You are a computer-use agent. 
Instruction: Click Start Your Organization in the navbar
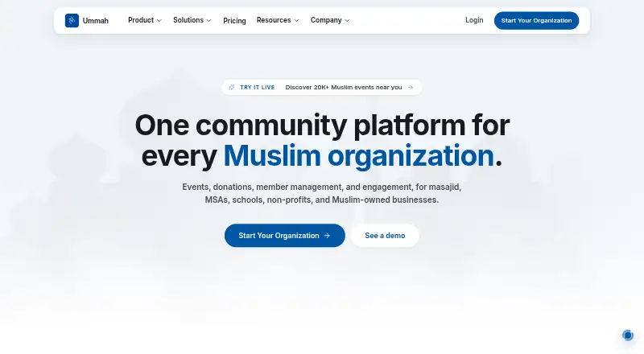coord(536,21)
